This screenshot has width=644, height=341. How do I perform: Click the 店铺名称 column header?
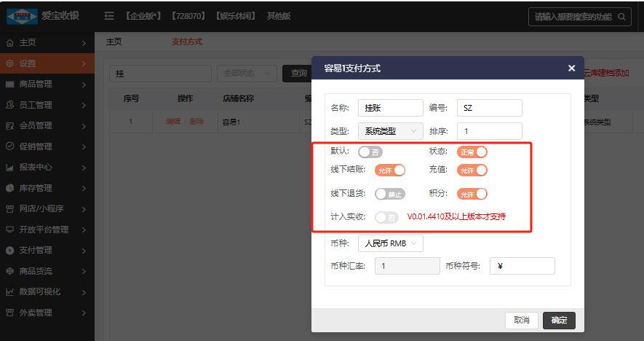click(238, 98)
